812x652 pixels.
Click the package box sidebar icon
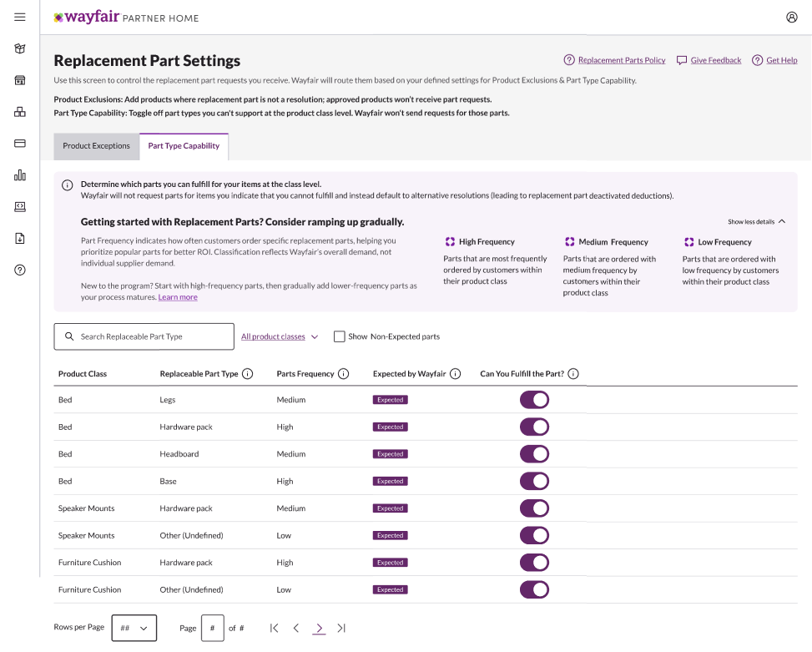click(20, 48)
